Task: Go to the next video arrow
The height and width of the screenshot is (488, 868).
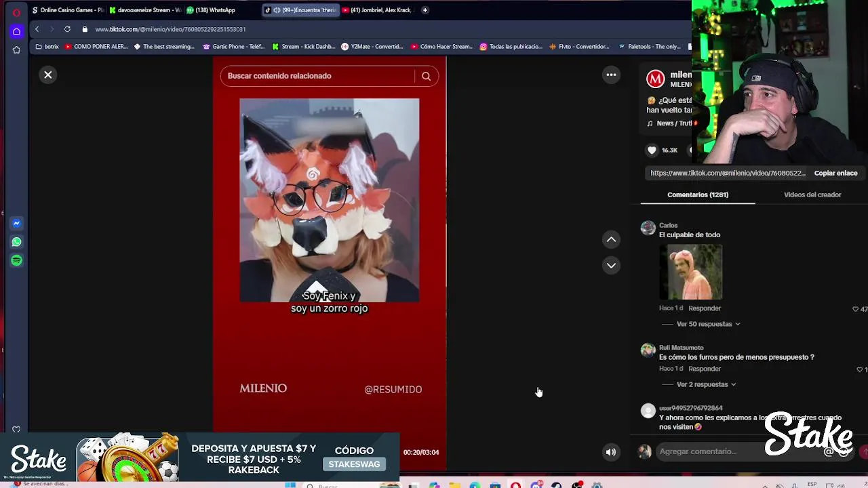Action: (x=611, y=265)
